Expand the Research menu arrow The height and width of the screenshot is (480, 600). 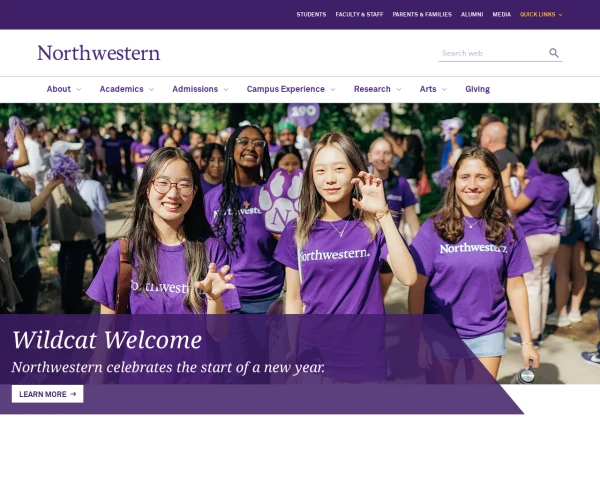pos(399,90)
